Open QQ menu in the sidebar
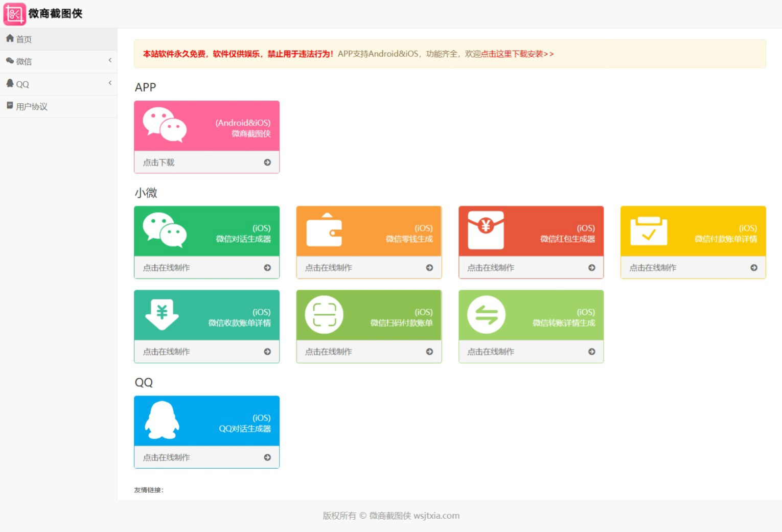The image size is (782, 532). pyautogui.click(x=58, y=84)
